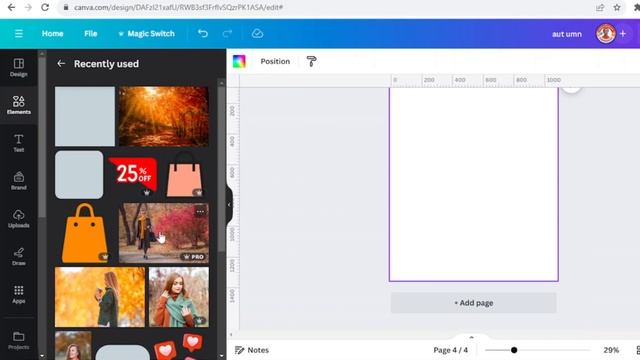Reload the browser page

click(x=45, y=7)
